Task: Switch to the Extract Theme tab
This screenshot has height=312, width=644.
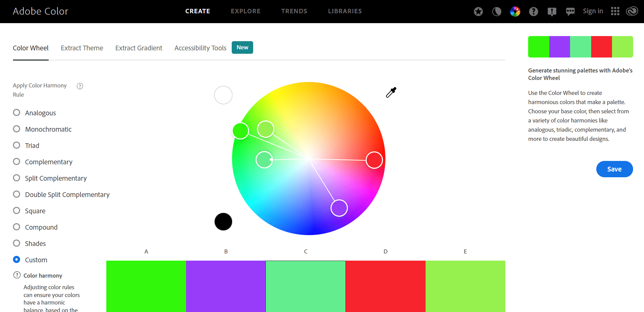Action: 82,48
